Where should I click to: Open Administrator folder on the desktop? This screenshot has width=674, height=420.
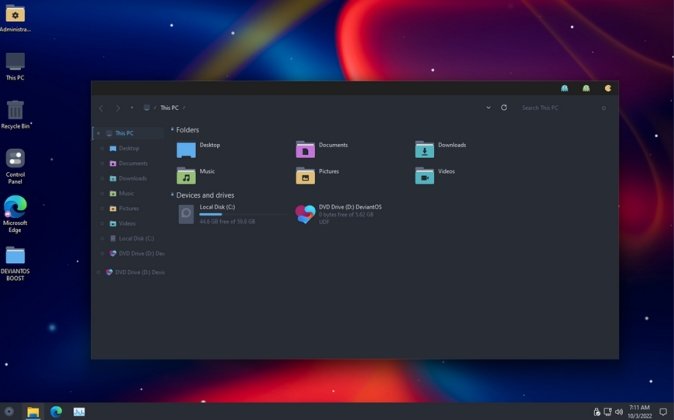click(15, 18)
